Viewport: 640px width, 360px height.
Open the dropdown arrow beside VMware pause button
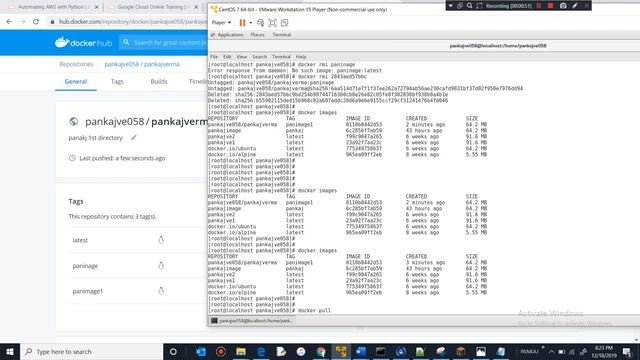click(251, 23)
